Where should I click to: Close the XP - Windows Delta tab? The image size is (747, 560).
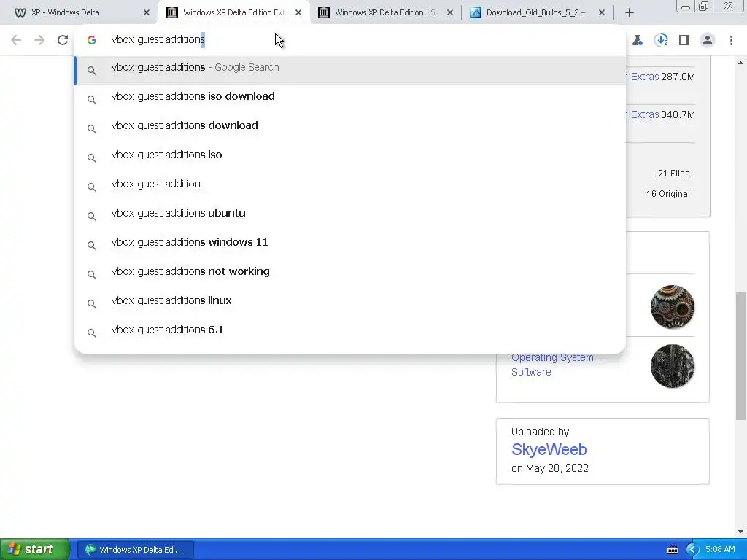[x=146, y=12]
